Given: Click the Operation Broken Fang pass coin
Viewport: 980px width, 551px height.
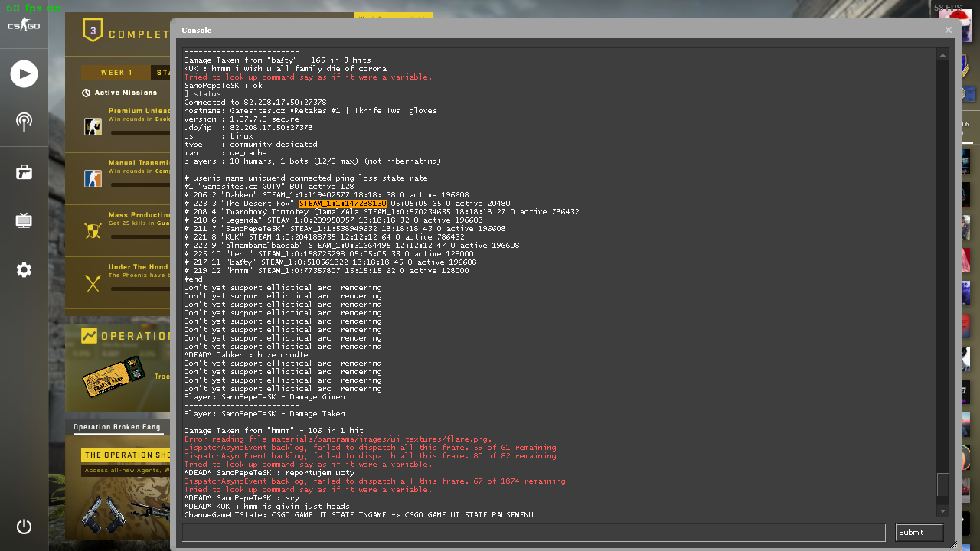Looking at the screenshot, I should (x=113, y=376).
